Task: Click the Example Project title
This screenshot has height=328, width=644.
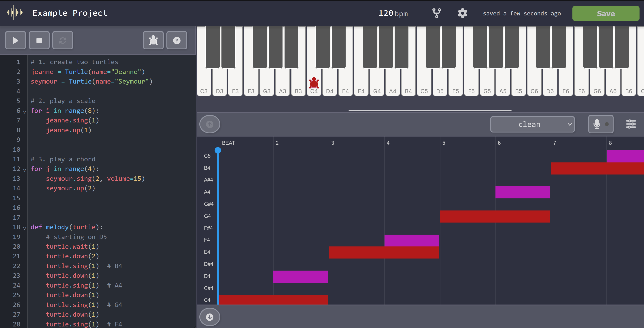Action: (70, 13)
